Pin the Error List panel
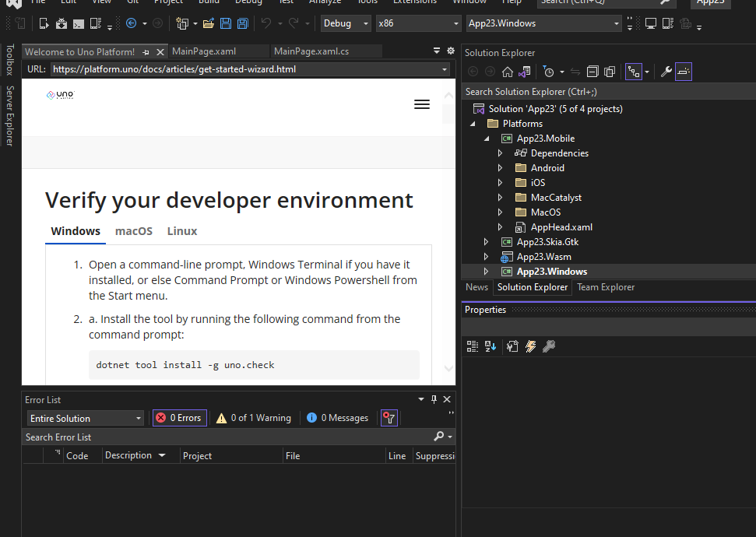Image resolution: width=756 pixels, height=537 pixels. 434,399
